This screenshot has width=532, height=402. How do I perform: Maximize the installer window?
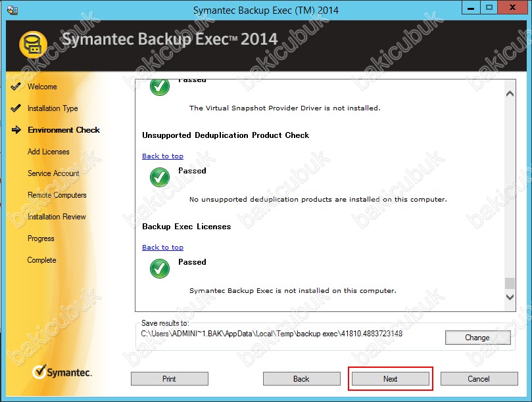pyautogui.click(x=489, y=7)
